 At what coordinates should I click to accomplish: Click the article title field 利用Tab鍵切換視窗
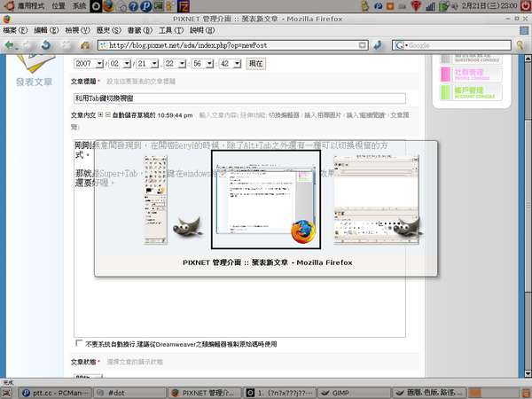click(239, 98)
